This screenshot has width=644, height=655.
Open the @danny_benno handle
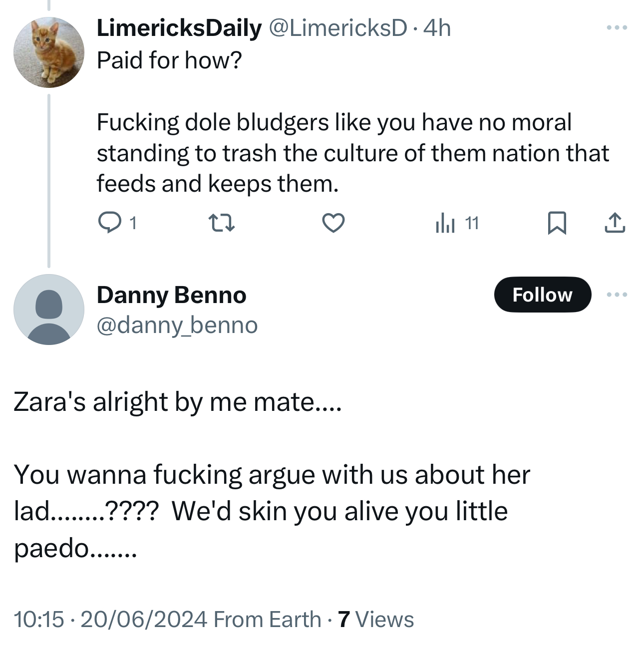tap(177, 326)
